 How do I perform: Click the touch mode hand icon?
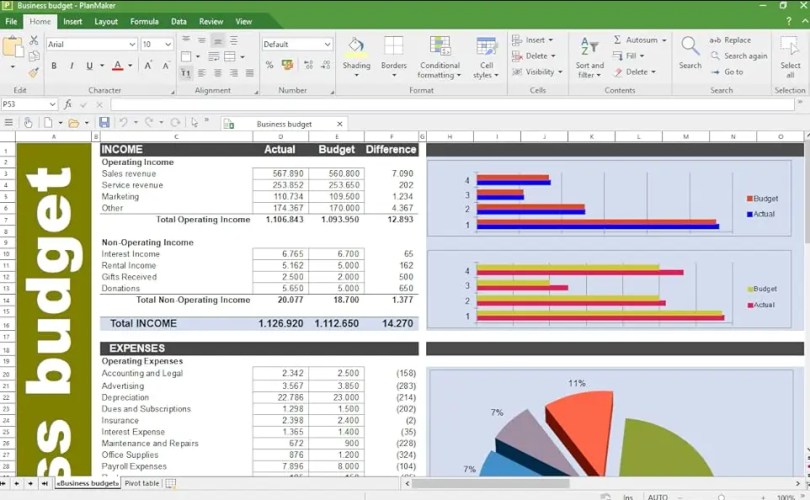pos(28,122)
